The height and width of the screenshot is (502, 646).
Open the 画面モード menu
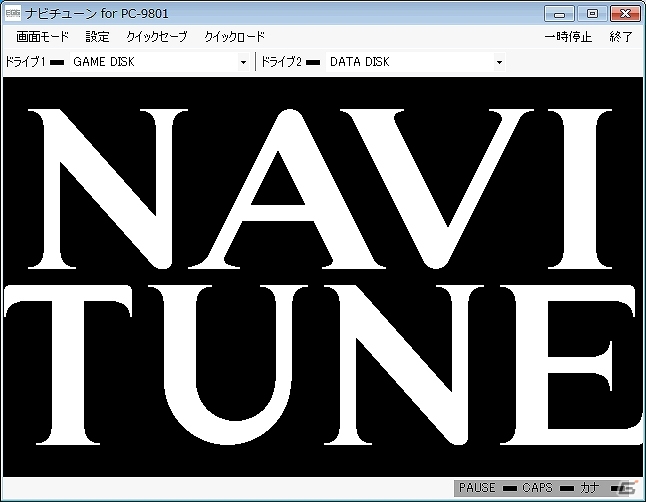tap(42, 37)
